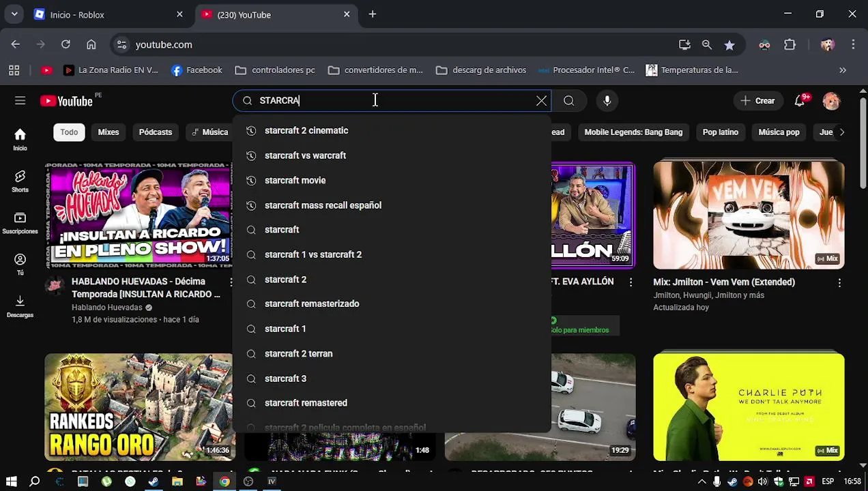Image resolution: width=868 pixels, height=491 pixels.
Task: Choose suggestion starcraft vs warcraft
Action: [x=392, y=155]
